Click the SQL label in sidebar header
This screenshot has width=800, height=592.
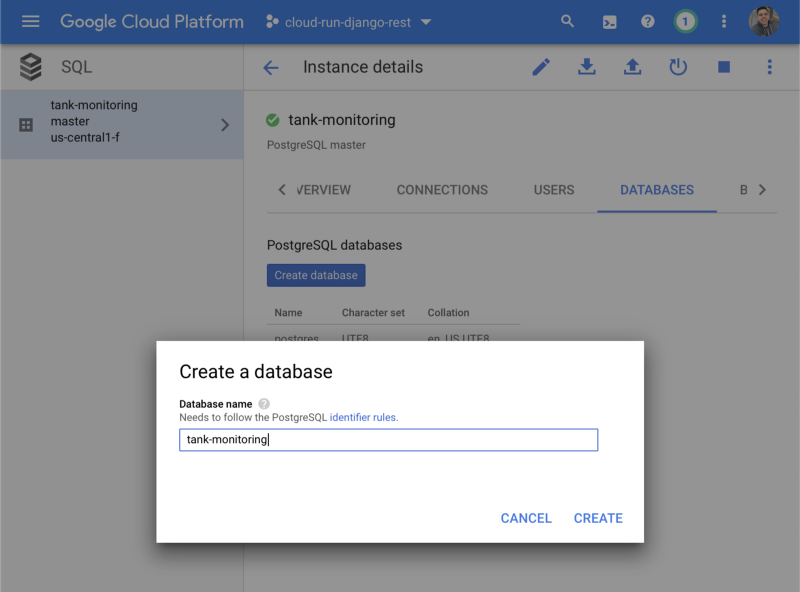(x=77, y=67)
